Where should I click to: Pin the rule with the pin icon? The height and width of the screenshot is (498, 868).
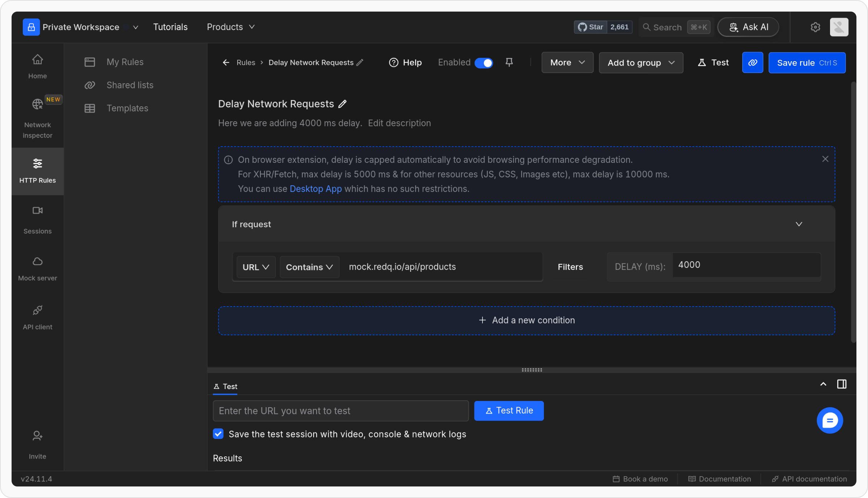click(x=509, y=63)
